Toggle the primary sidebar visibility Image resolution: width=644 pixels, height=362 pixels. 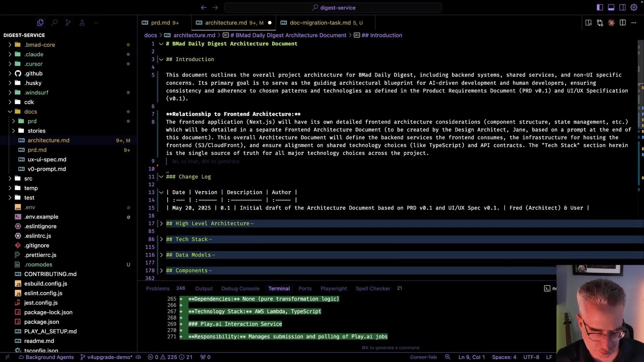click(600, 7)
